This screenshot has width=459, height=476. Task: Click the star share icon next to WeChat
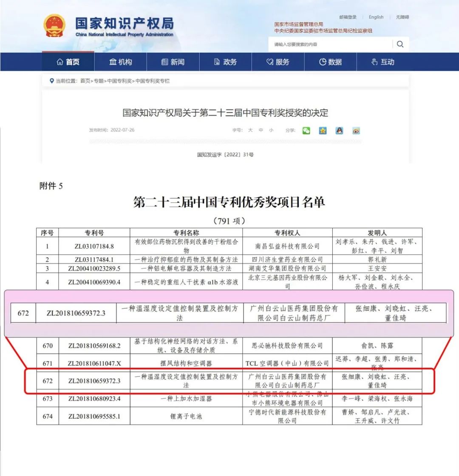click(323, 130)
